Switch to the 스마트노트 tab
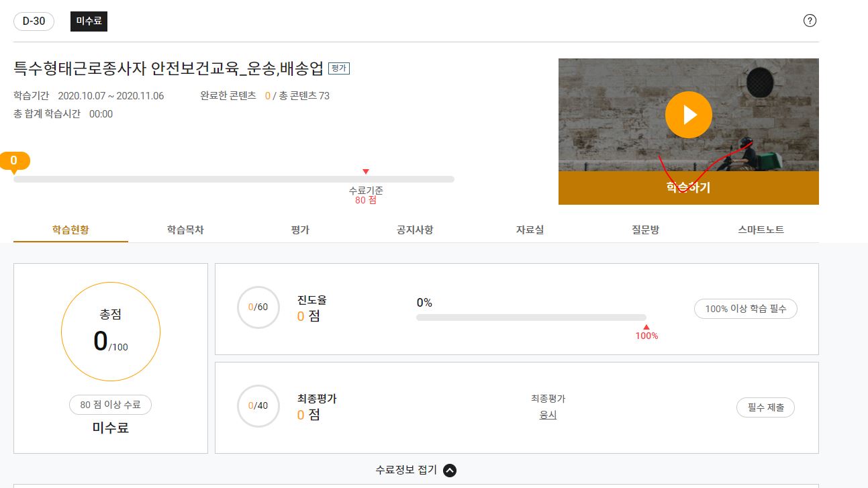This screenshot has height=488, width=868. (761, 230)
